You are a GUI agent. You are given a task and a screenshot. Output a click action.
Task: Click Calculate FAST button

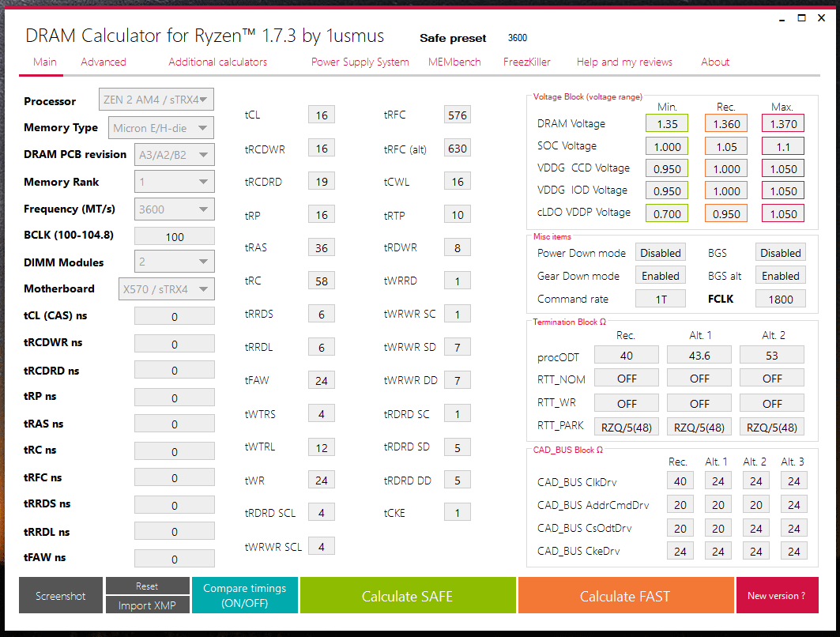tap(625, 595)
